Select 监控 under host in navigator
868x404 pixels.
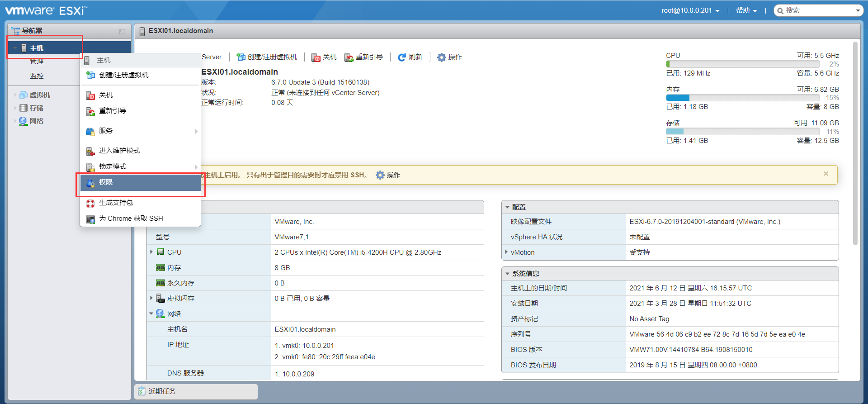point(37,76)
